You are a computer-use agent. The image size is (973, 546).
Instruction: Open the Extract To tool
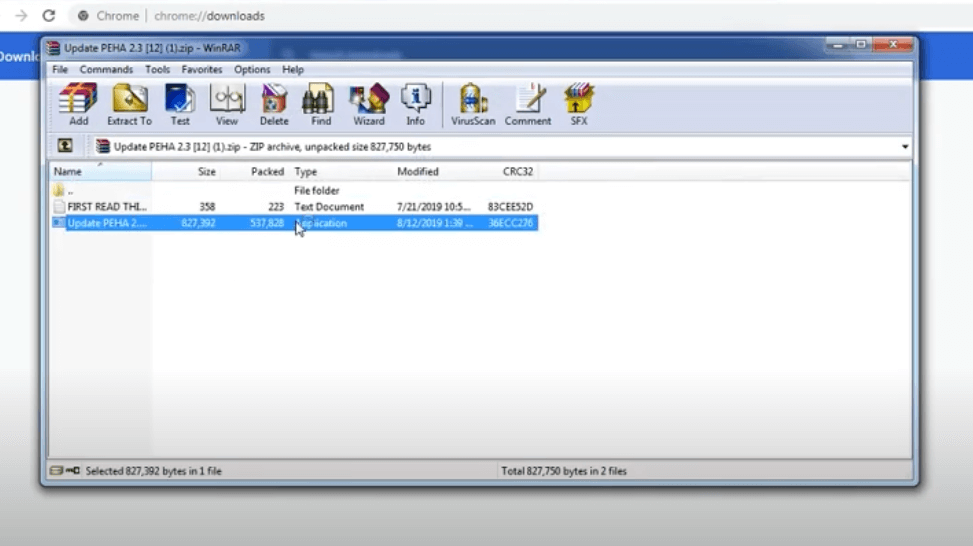click(x=129, y=104)
